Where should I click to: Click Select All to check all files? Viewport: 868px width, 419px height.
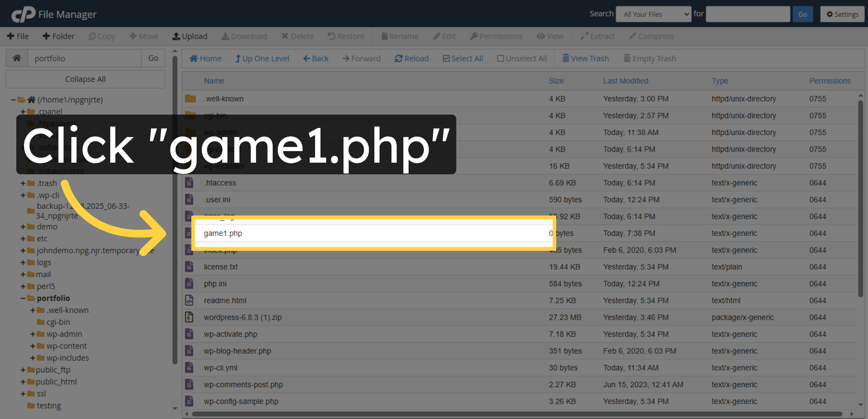(463, 58)
